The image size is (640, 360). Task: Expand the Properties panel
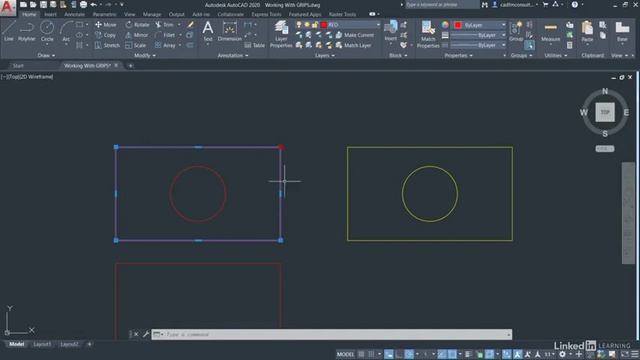click(x=458, y=56)
